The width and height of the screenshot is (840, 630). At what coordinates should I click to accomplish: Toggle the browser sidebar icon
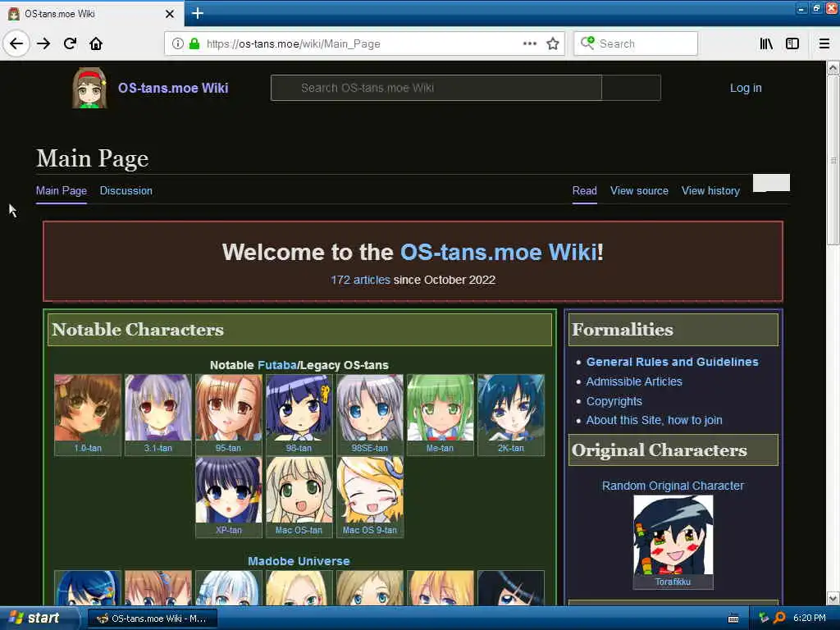click(792, 43)
